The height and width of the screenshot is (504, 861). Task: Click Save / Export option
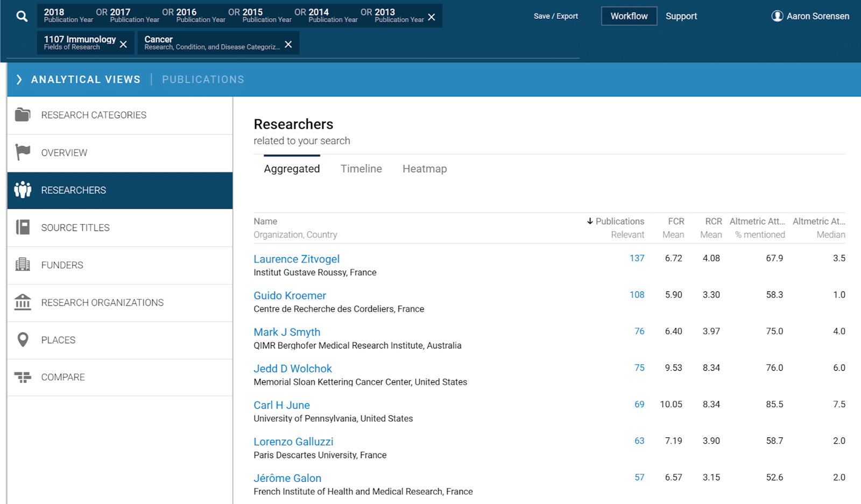[555, 16]
